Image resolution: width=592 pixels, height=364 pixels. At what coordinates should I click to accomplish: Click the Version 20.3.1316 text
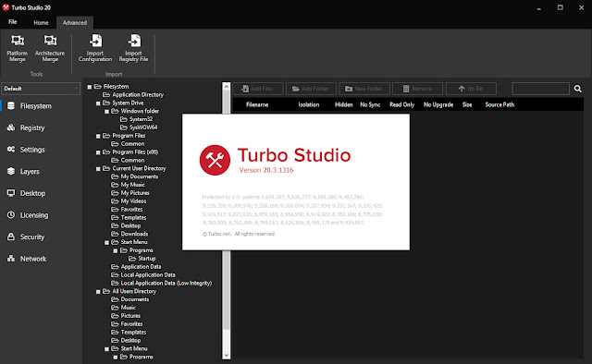pos(266,170)
